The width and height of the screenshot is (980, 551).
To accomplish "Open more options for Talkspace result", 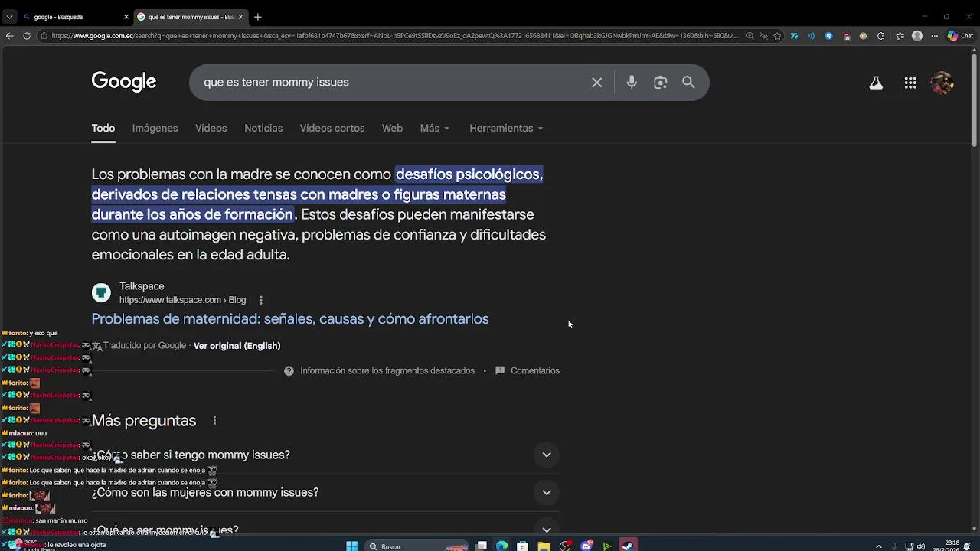I will point(261,300).
